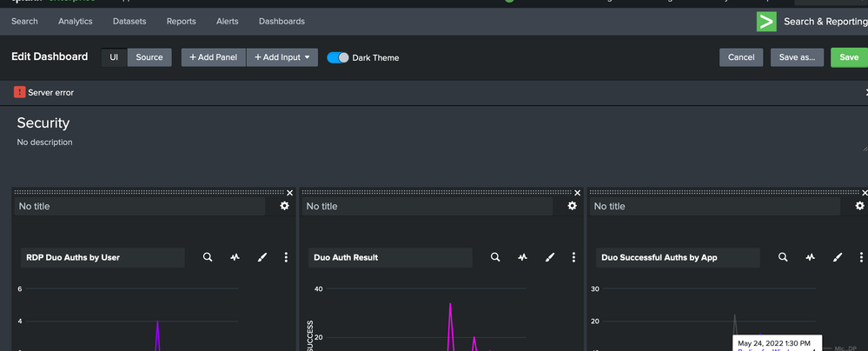Open the Analytics menu item
Image resolution: width=868 pixels, height=351 pixels.
tap(76, 21)
